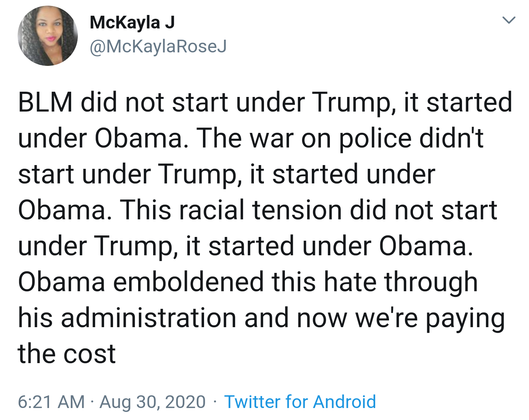Open the Twitter for Android source link
Image resolution: width=529 pixels, height=420 pixels.
click(300, 402)
